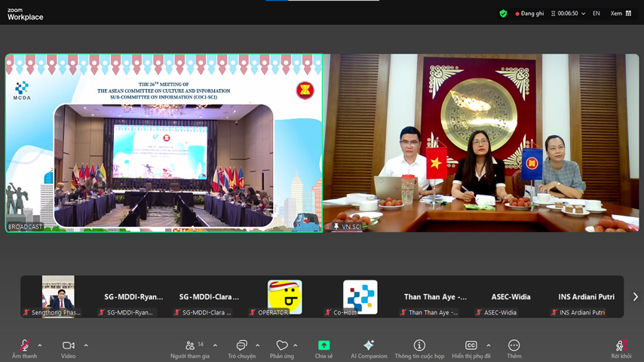Screen dimensions: 644x362
Task: Click muted mic icon on Sengthong tile
Action: coord(26,312)
